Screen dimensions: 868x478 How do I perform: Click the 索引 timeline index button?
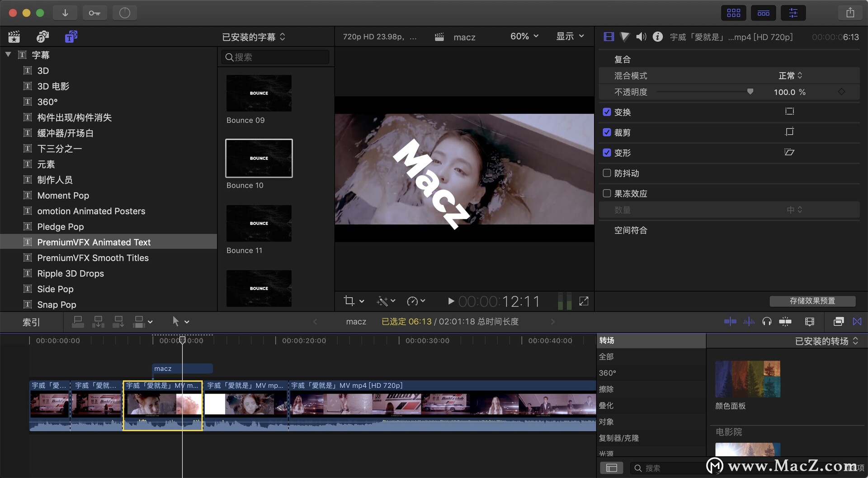pyautogui.click(x=31, y=322)
